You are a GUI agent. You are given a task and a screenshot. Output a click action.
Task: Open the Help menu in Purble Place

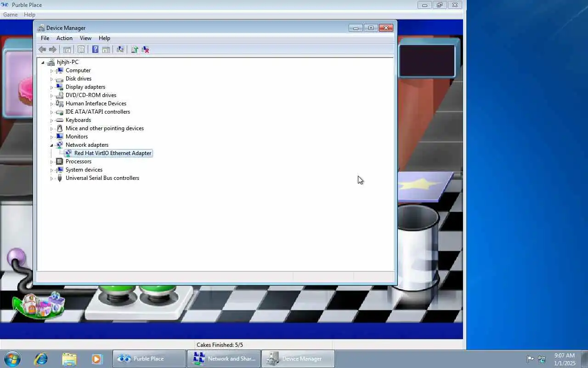click(29, 15)
